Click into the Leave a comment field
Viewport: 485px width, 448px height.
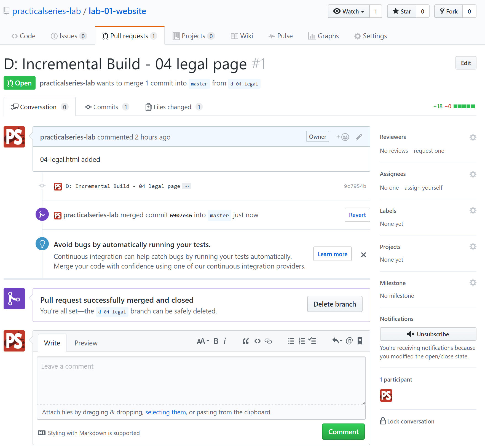(201, 380)
